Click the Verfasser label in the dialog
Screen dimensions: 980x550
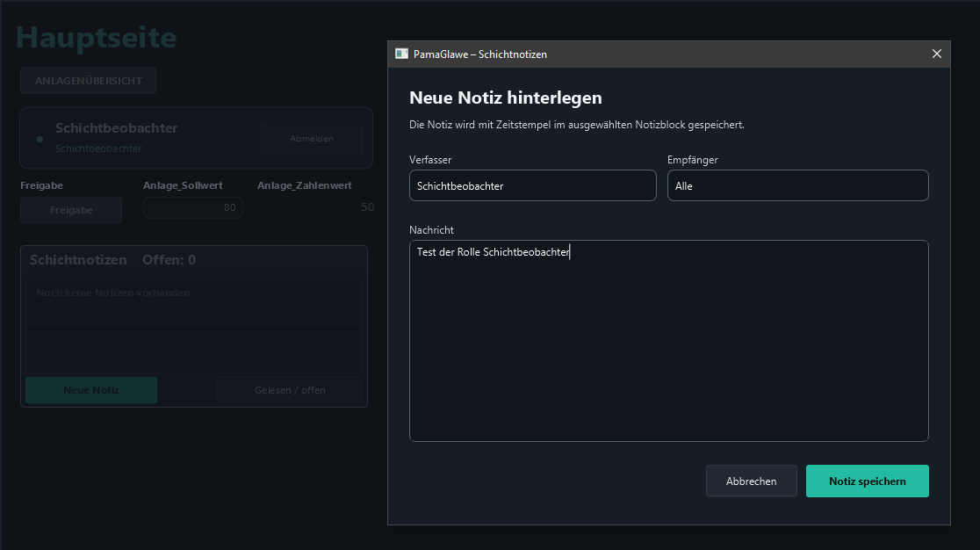tap(430, 160)
